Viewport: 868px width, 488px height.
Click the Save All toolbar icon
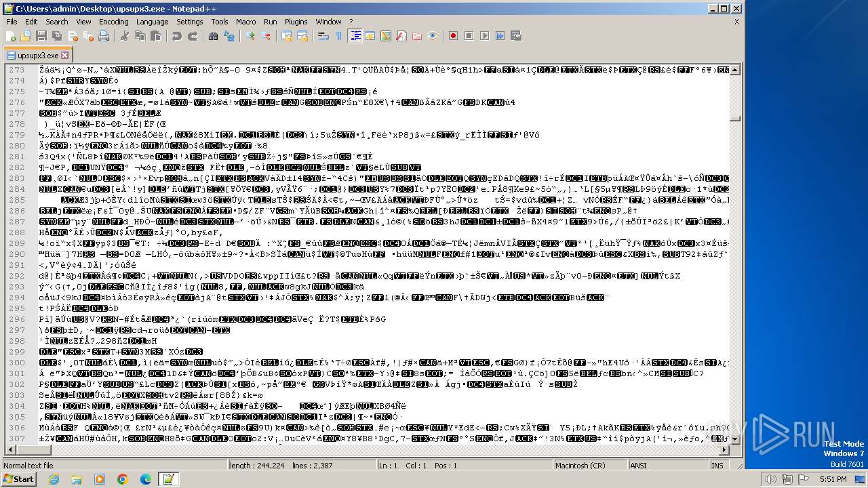point(57,36)
